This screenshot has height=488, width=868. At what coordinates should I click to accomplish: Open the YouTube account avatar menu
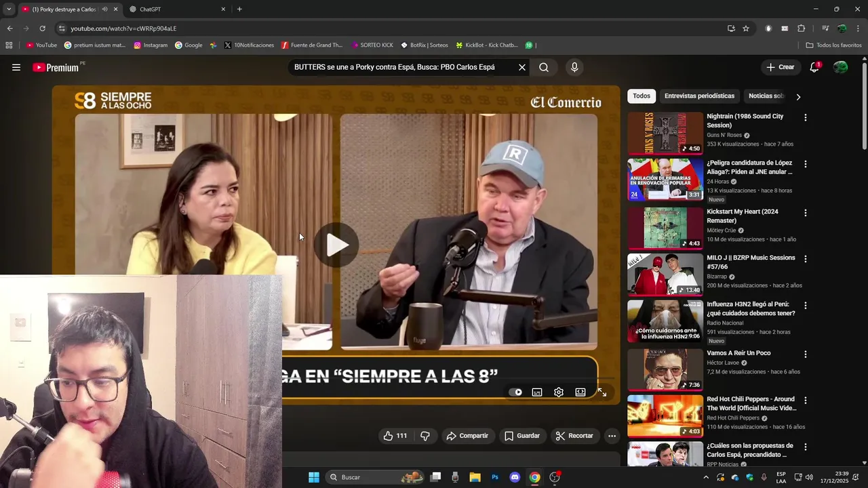(840, 67)
